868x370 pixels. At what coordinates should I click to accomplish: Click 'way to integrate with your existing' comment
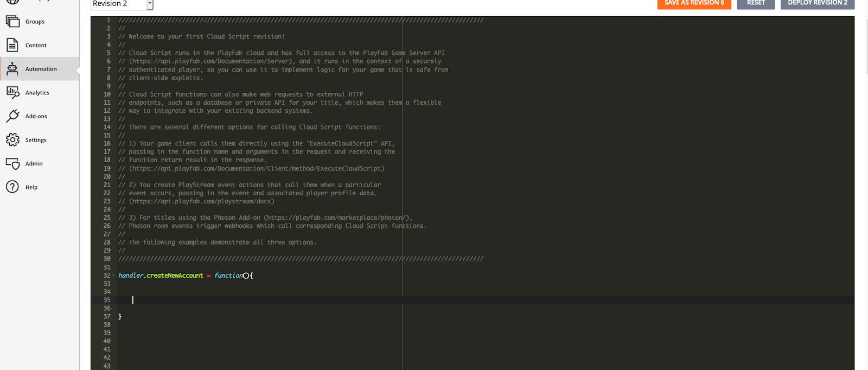215,111
